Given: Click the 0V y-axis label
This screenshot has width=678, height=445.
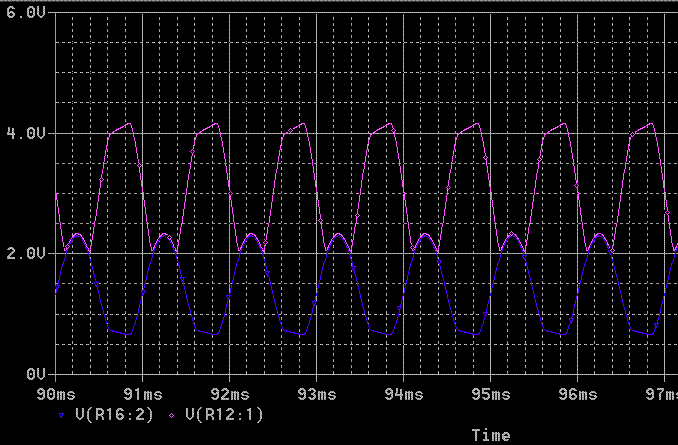Looking at the screenshot, I should [x=34, y=373].
